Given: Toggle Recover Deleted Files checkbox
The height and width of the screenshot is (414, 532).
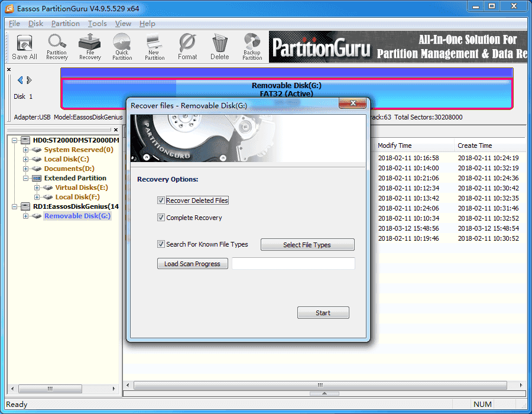Looking at the screenshot, I should click(161, 200).
